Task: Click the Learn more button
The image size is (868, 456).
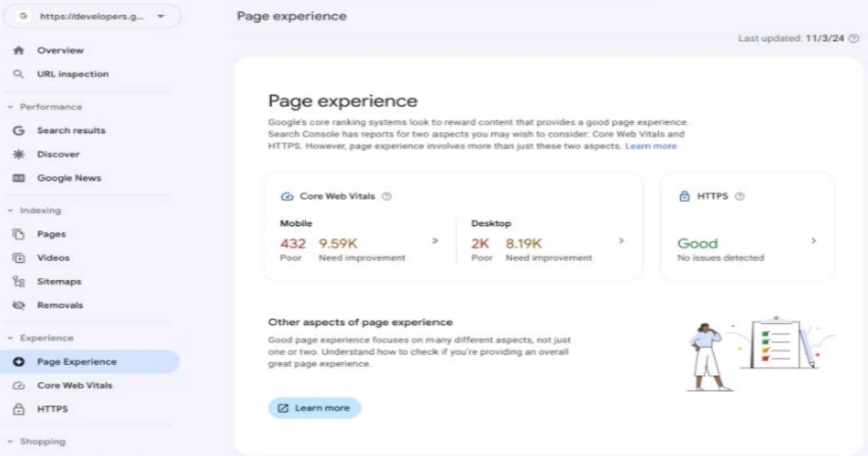Action: pos(314,408)
